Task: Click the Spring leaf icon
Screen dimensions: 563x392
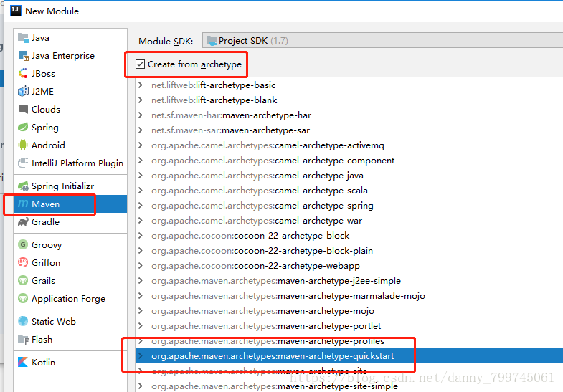Action: click(23, 127)
